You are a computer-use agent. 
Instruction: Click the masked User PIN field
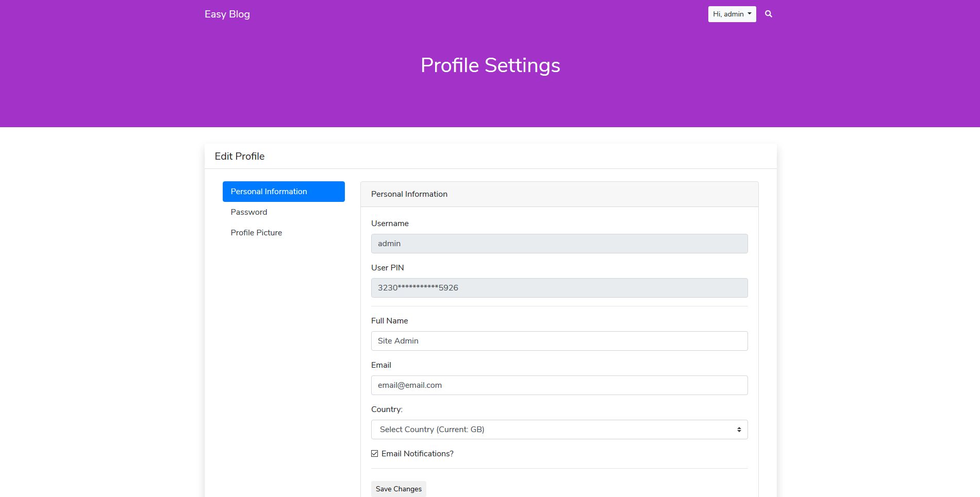point(559,288)
